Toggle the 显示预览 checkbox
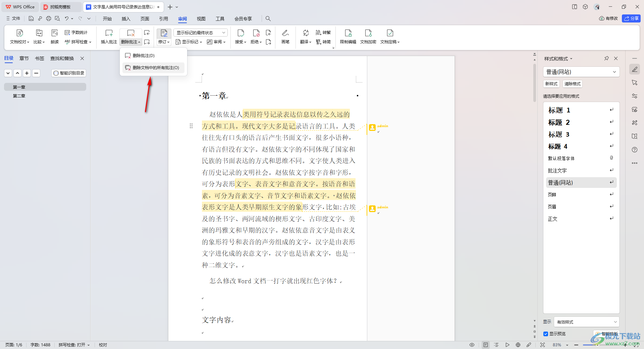644x349 pixels. pos(546,334)
